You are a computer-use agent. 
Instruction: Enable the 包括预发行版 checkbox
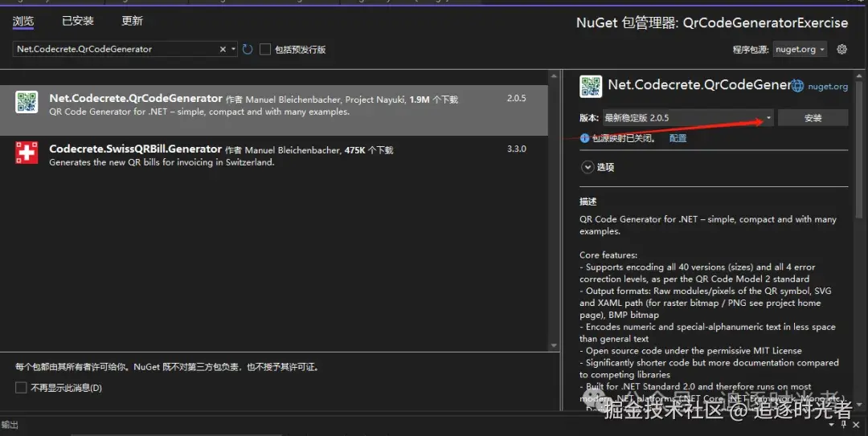(265, 49)
